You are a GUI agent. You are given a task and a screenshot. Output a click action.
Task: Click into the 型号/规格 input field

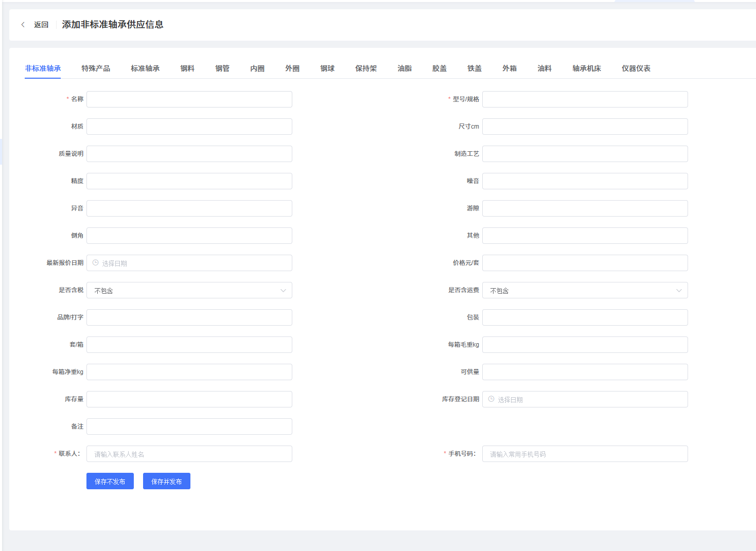[585, 99]
